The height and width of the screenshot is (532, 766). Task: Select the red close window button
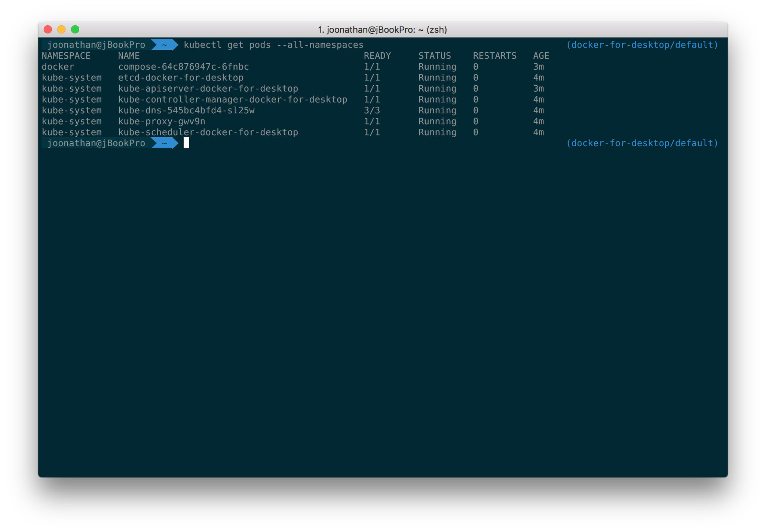click(x=48, y=29)
